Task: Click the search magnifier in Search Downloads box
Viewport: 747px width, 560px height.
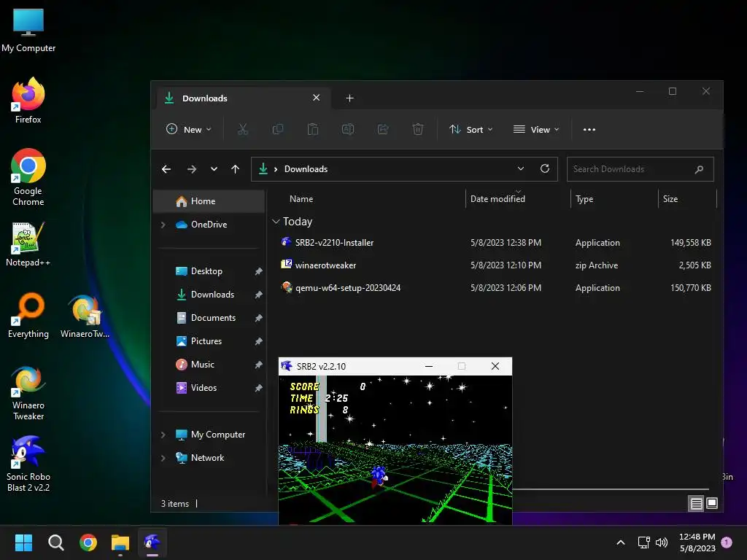Action: pos(699,169)
